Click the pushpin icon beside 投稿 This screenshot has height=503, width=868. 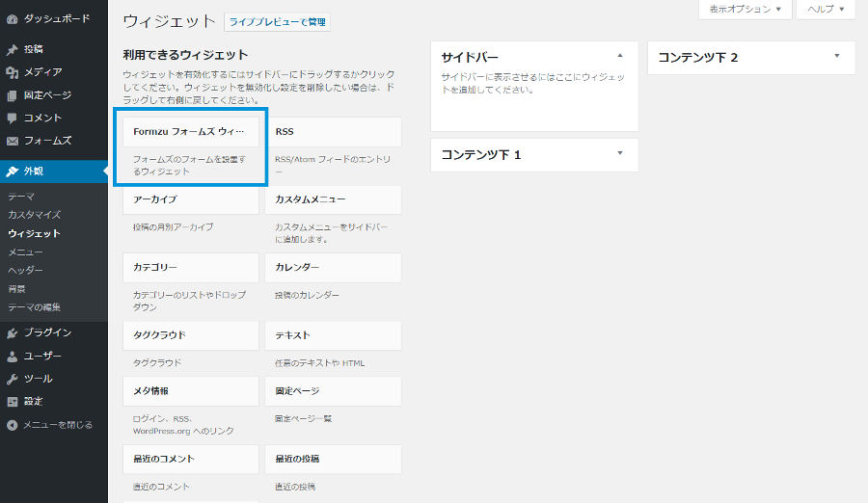click(x=13, y=50)
